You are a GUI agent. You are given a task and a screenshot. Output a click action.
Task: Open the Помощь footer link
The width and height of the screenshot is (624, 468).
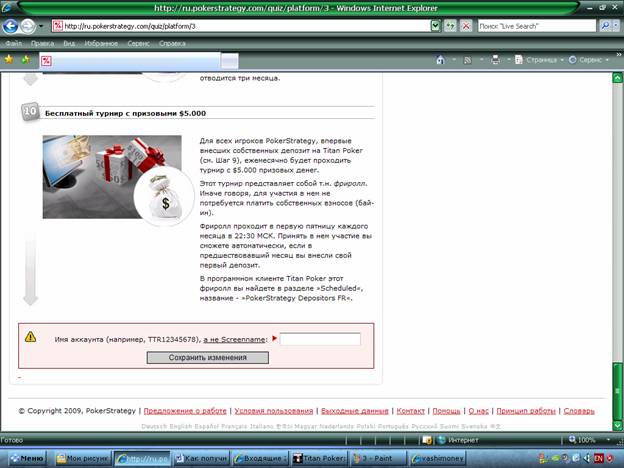pos(447,411)
